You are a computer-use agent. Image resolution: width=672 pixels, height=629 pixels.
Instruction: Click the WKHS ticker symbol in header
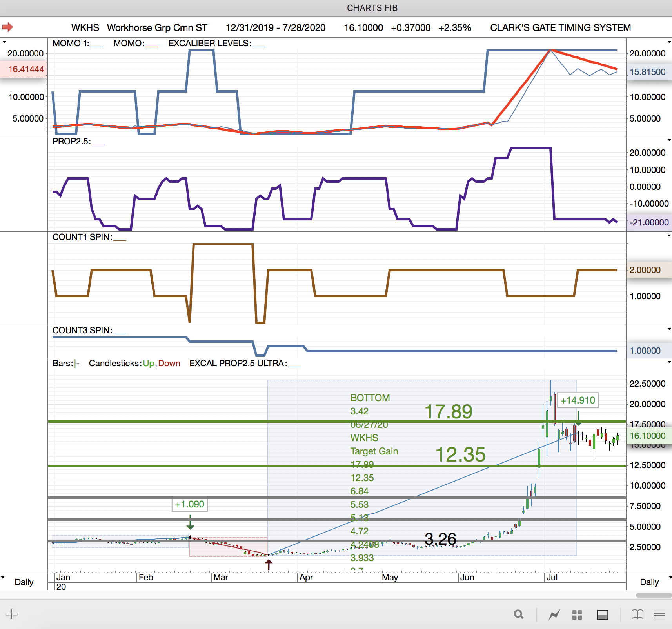85,28
